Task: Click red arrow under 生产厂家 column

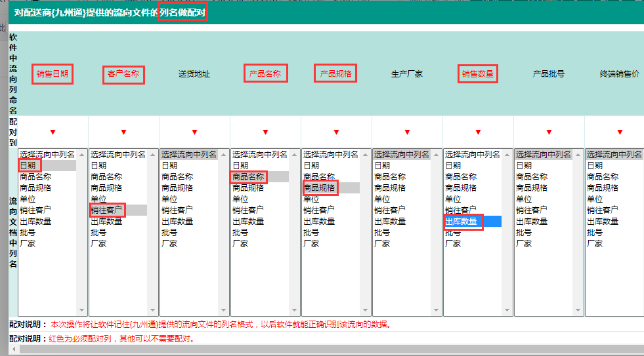Action: [407, 132]
